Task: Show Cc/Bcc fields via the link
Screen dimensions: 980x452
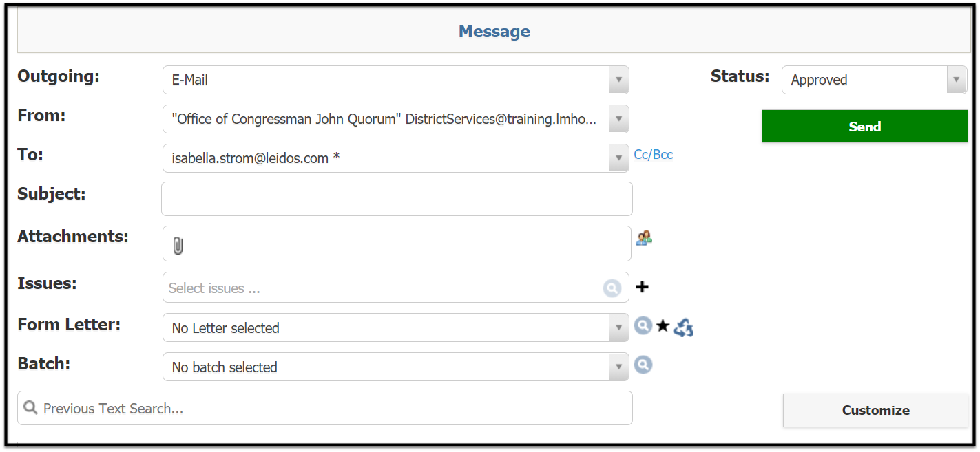Action: 653,154
